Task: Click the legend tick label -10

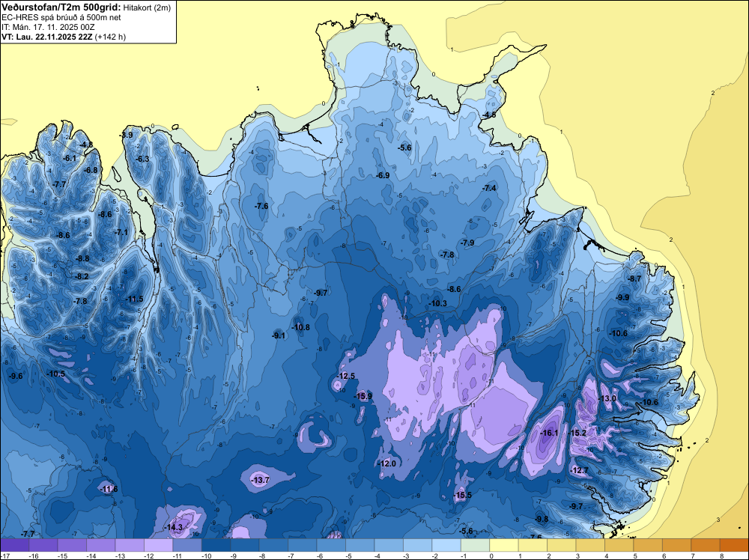Action: point(207,556)
